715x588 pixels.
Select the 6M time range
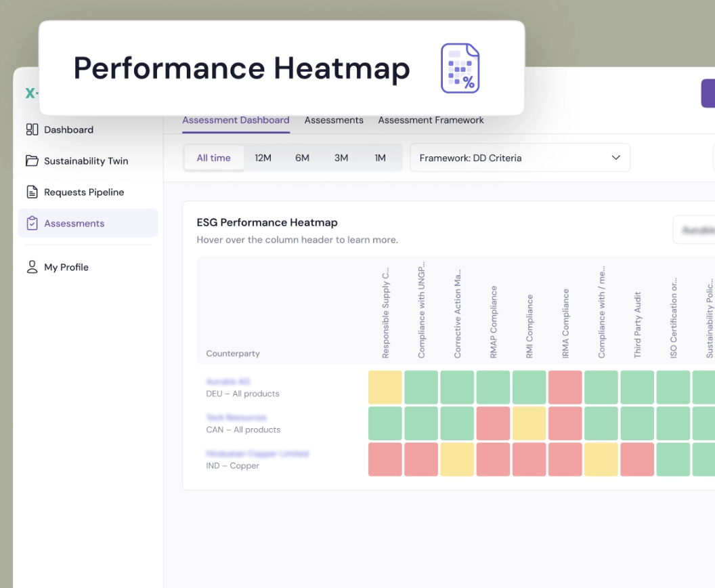[x=302, y=158]
